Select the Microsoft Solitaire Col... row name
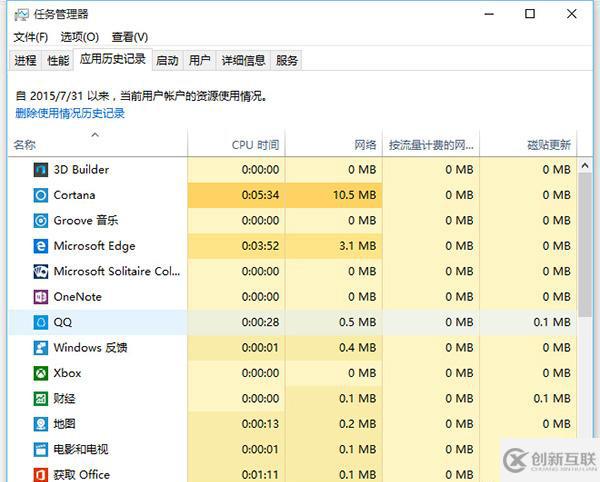This screenshot has height=482, width=600. [117, 272]
